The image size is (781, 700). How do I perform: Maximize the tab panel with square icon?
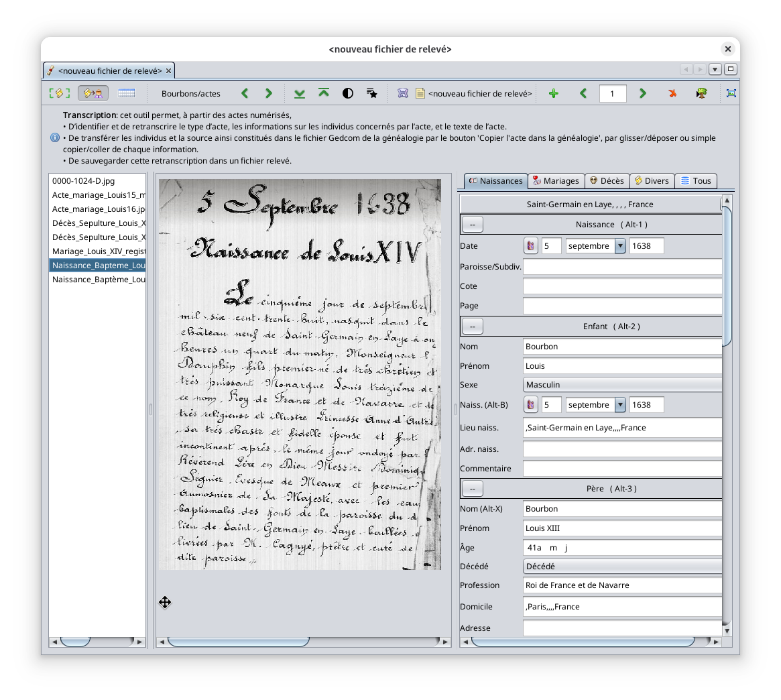[731, 69]
